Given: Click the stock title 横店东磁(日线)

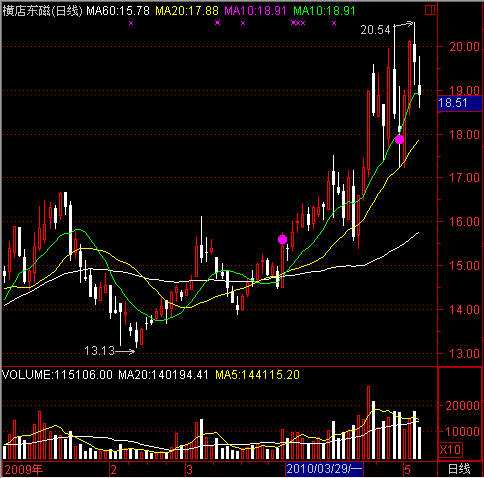Looking at the screenshot, I should [x=42, y=11].
